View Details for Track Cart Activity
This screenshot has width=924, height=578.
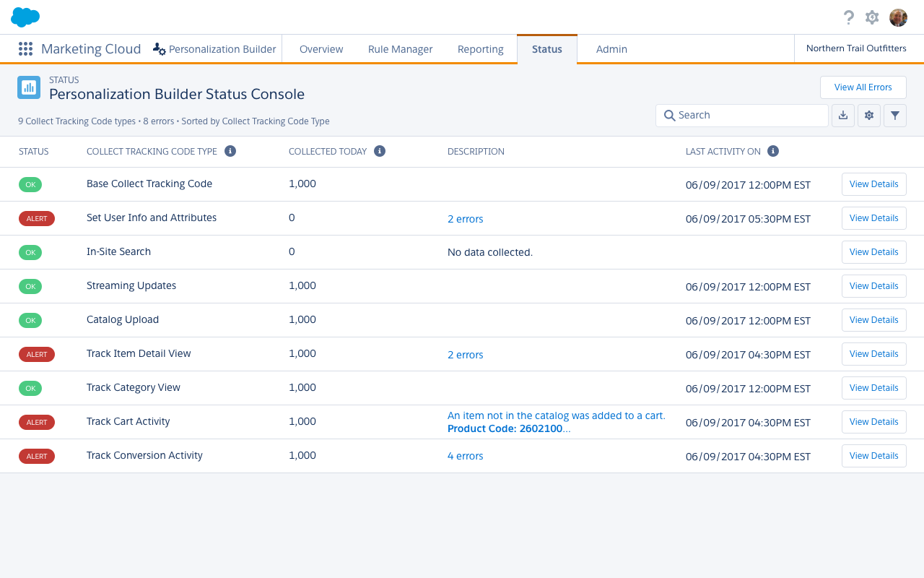coord(874,422)
